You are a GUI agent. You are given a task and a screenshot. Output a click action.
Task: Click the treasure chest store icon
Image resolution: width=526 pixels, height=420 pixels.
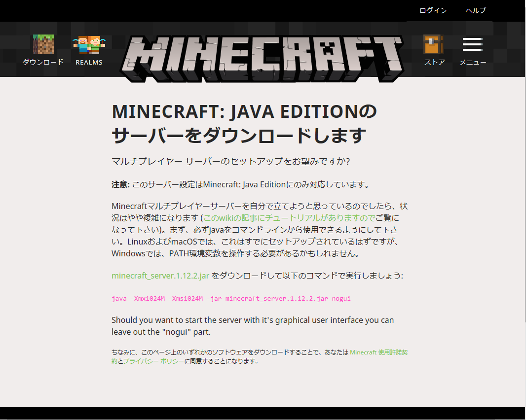[x=433, y=44]
